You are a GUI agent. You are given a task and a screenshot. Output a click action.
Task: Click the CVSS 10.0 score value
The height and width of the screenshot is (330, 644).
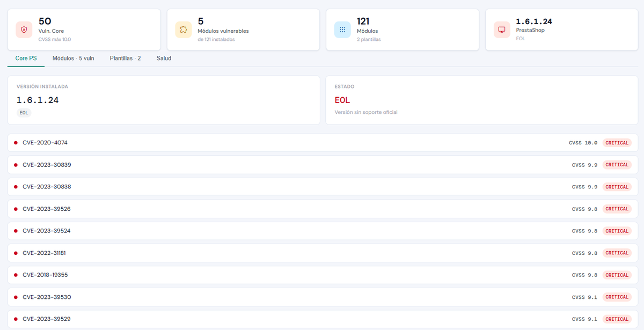point(583,143)
